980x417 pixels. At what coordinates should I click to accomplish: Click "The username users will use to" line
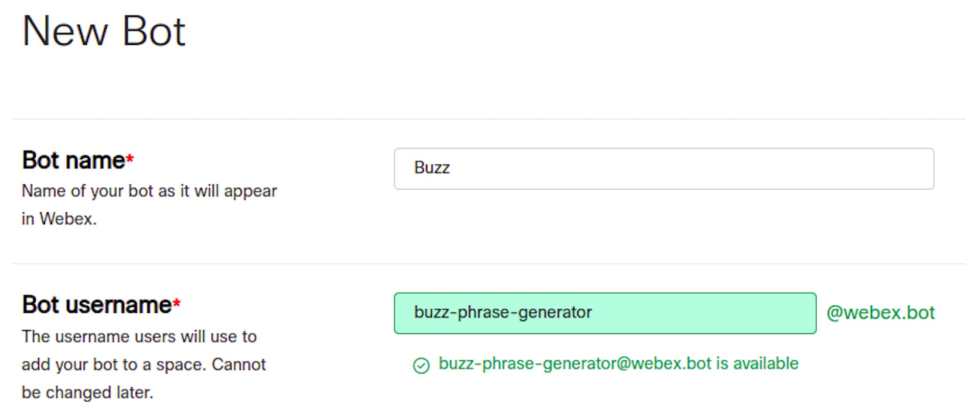(x=139, y=337)
